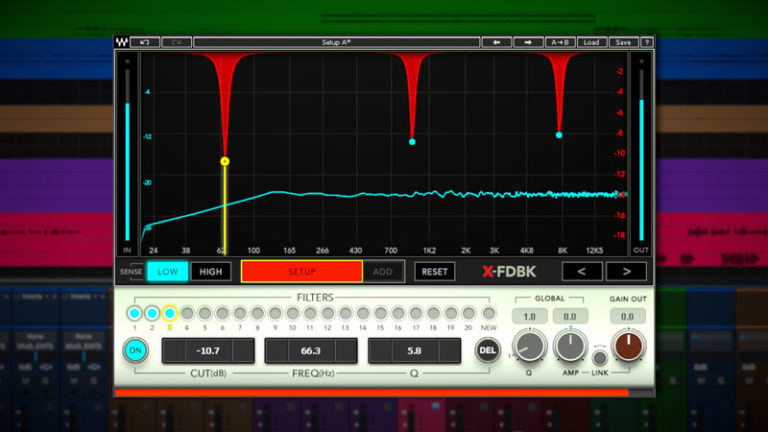Open the Load preset menu
768x432 pixels.
pos(591,43)
